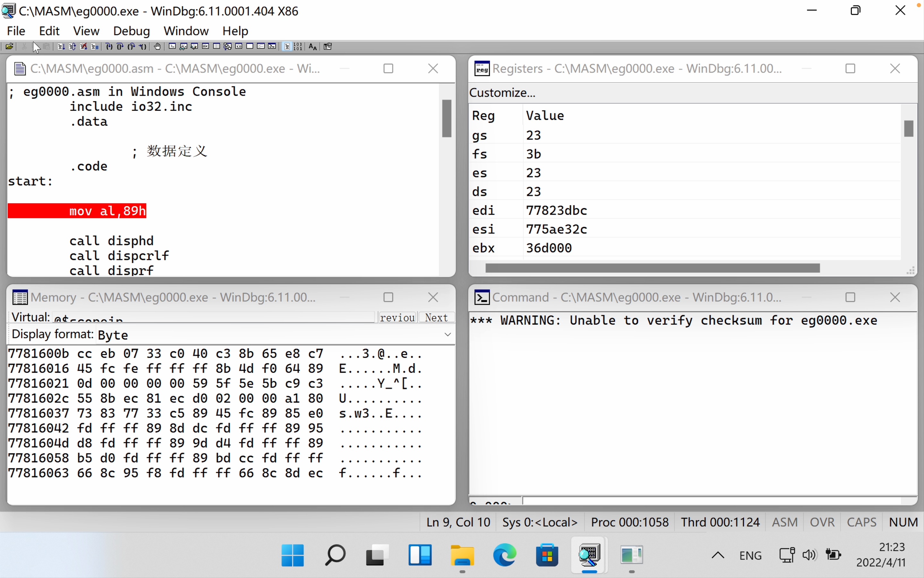
Task: Open a source file via toolbar folder icon
Action: pyautogui.click(x=9, y=46)
